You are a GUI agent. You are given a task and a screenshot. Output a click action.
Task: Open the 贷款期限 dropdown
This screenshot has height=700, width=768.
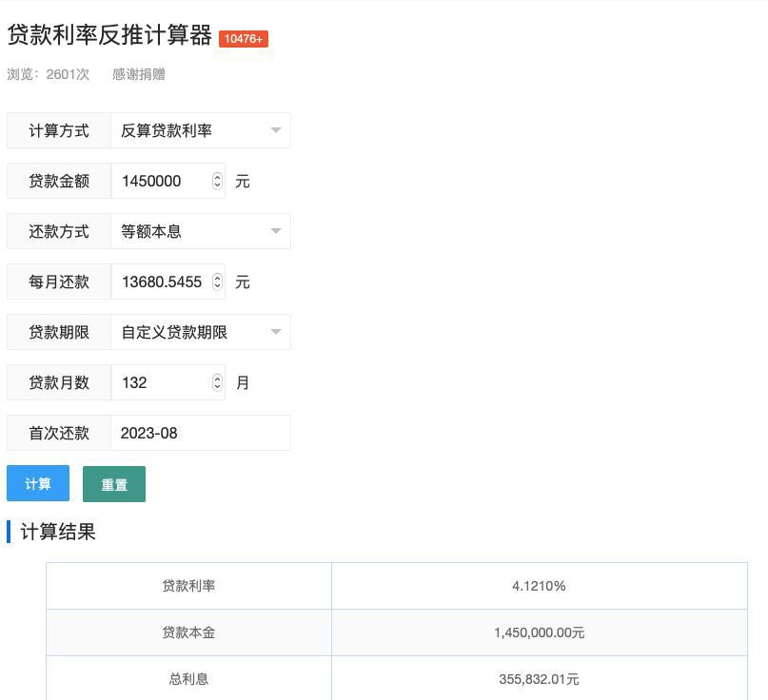pos(201,332)
